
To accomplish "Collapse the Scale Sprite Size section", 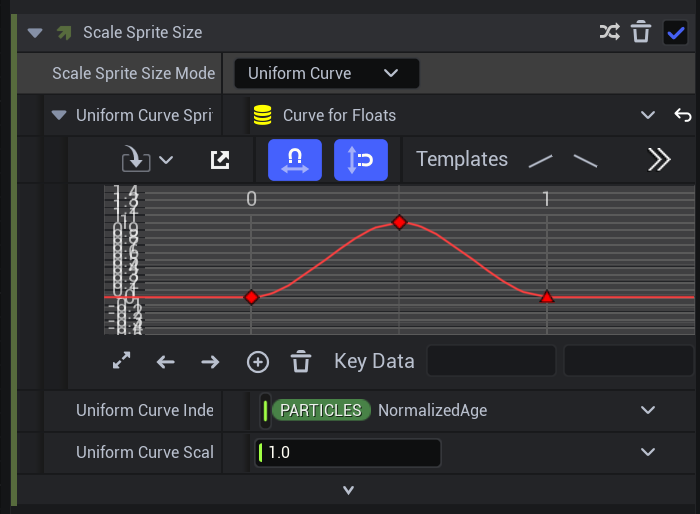I will pos(36,32).
